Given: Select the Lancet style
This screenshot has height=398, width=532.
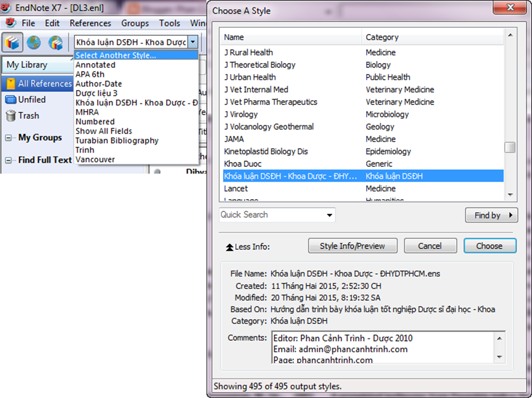Looking at the screenshot, I should pos(363,189).
